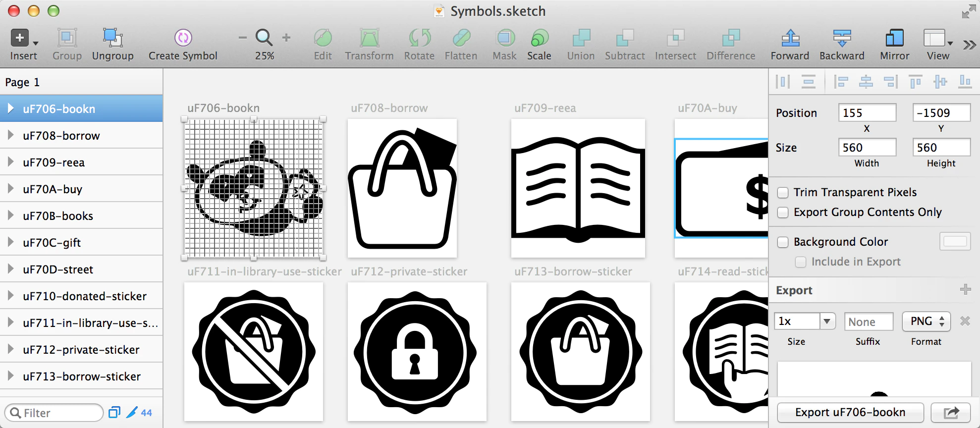Image resolution: width=980 pixels, height=428 pixels.
Task: Align layers to top edge
Action: point(916,81)
